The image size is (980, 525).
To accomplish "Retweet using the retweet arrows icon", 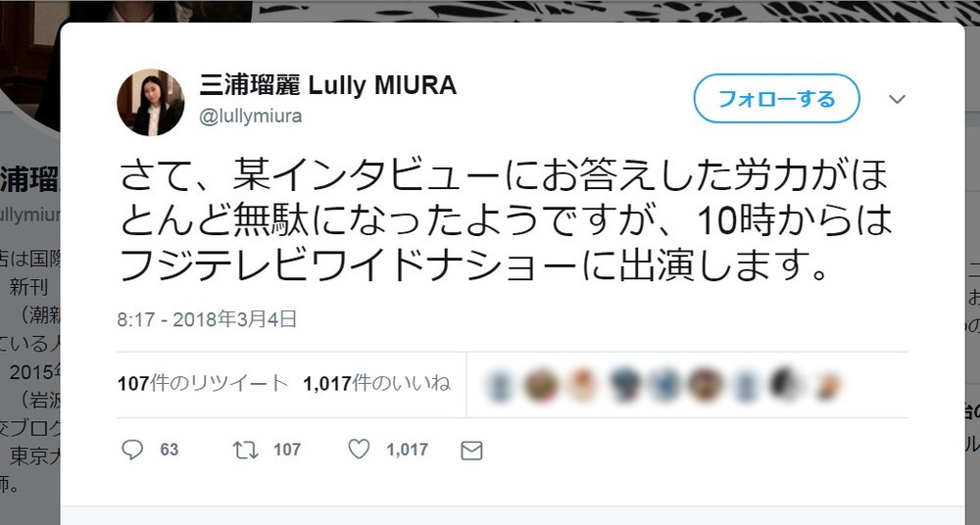I will coord(246,450).
